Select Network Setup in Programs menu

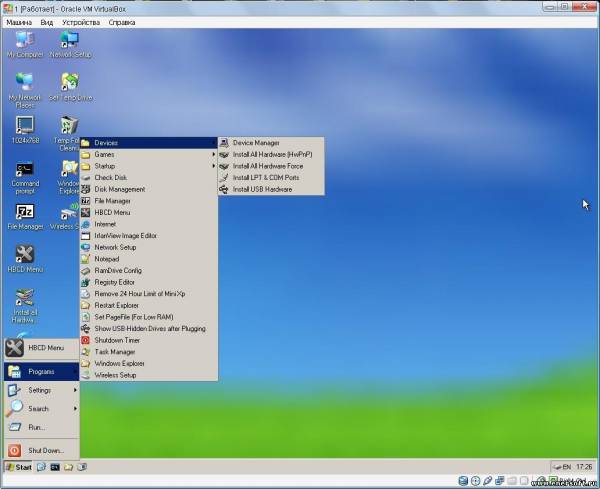coord(149,247)
